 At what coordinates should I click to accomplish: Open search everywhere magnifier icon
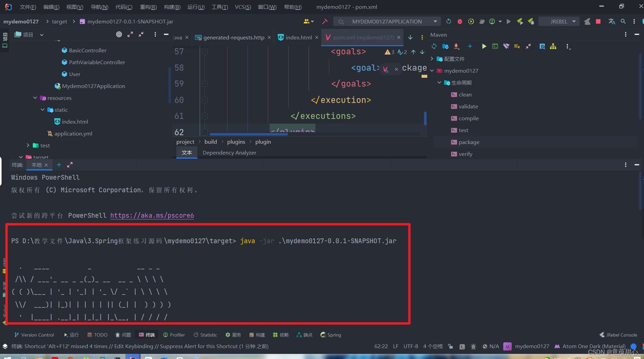tap(623, 22)
